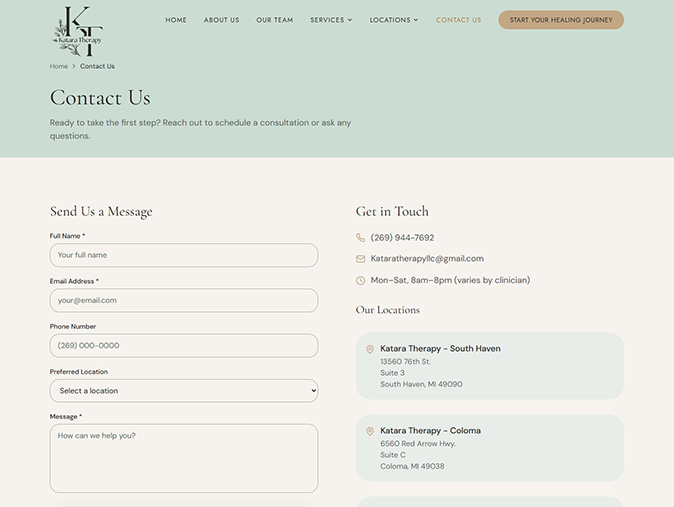Click the Contact Us breadcrumb text
Image resolution: width=674 pixels, height=507 pixels.
97,66
